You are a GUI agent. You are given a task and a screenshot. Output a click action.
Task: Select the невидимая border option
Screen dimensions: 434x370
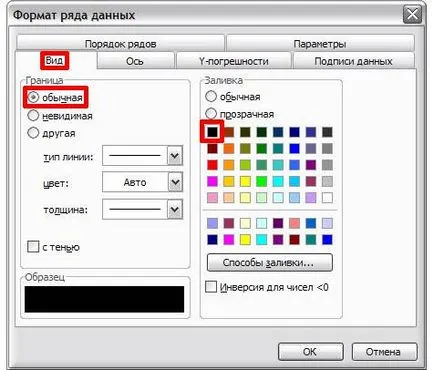pos(60,116)
